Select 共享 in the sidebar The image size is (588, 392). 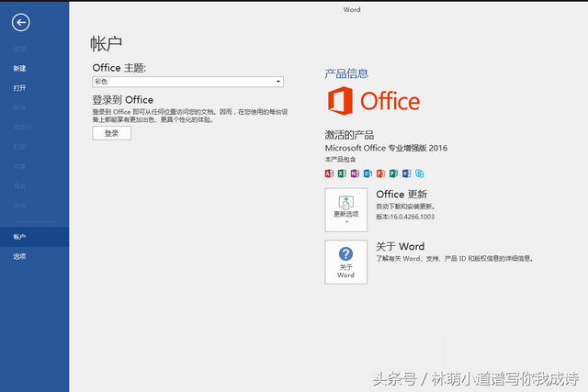click(19, 166)
